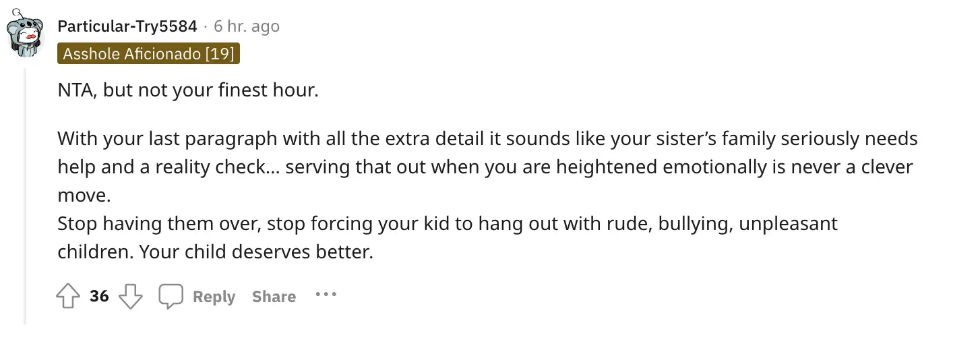Click the vote score of 36
This screenshot has width=980, height=344.
[x=99, y=296]
